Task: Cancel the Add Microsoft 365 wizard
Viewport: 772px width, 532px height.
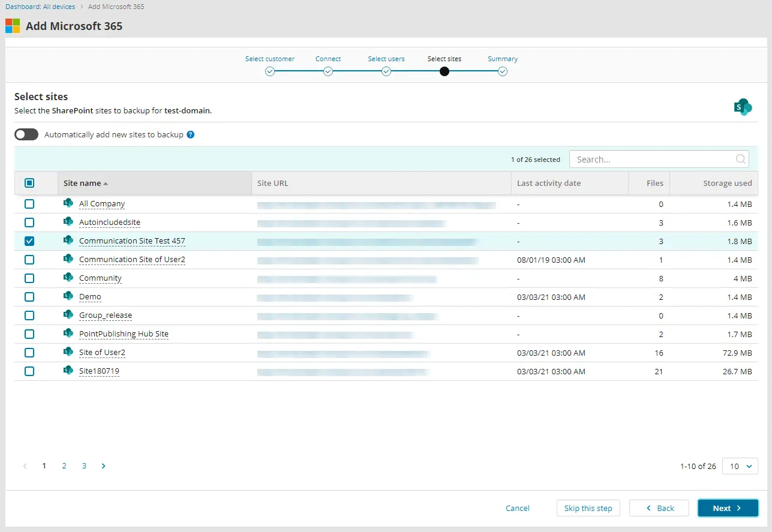Action: [518, 508]
